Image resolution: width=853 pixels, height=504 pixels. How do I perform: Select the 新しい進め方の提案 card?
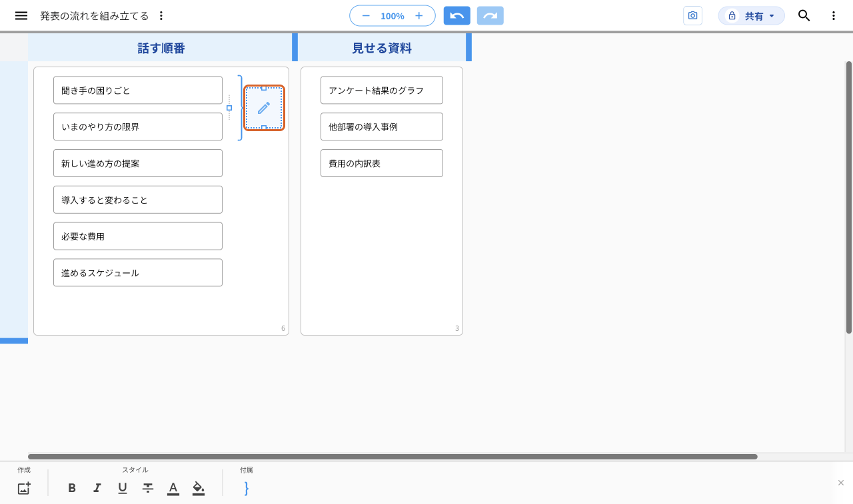[x=138, y=164]
